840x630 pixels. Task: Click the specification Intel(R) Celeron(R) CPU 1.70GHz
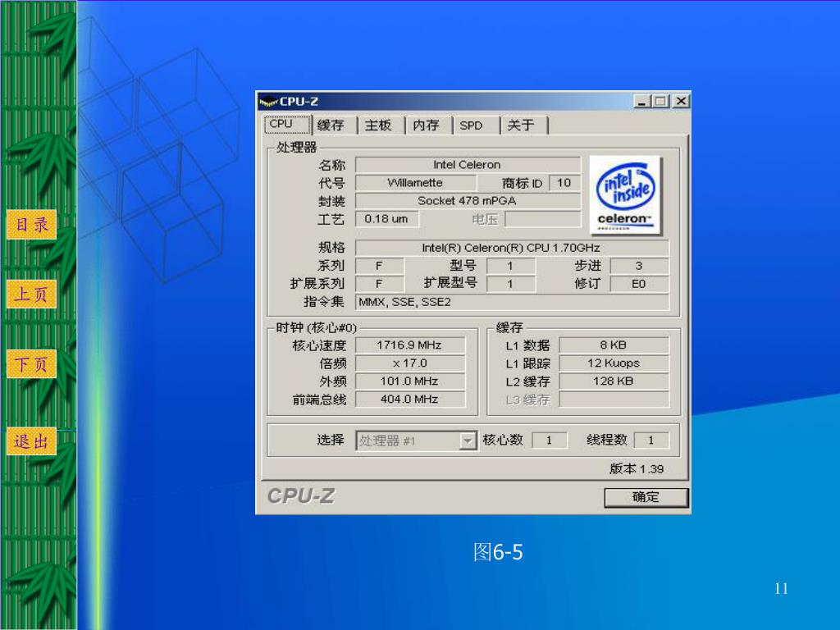tap(512, 248)
